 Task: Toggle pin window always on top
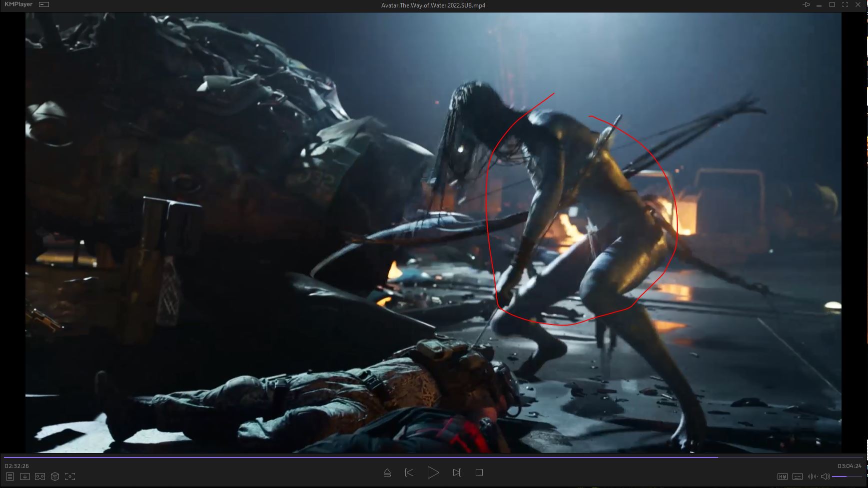tap(806, 5)
